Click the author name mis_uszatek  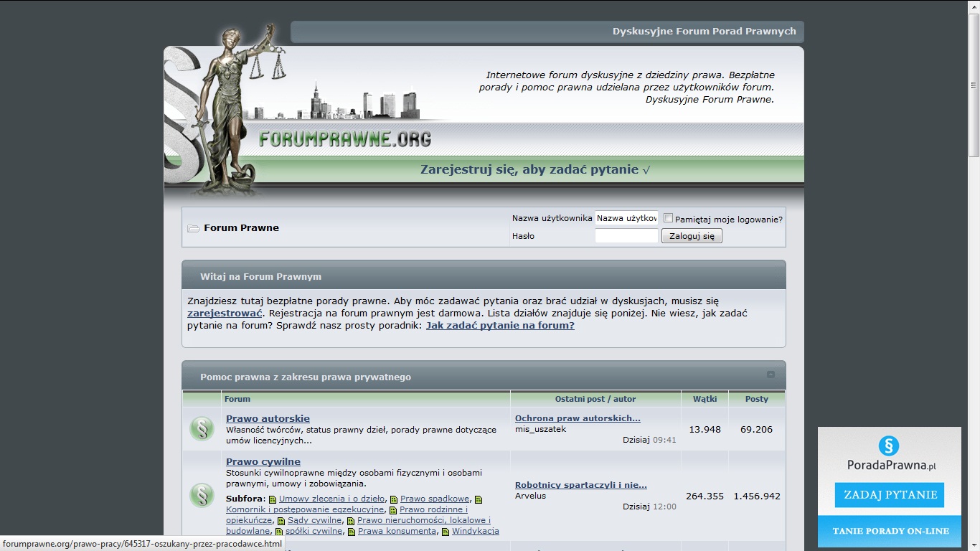point(541,429)
